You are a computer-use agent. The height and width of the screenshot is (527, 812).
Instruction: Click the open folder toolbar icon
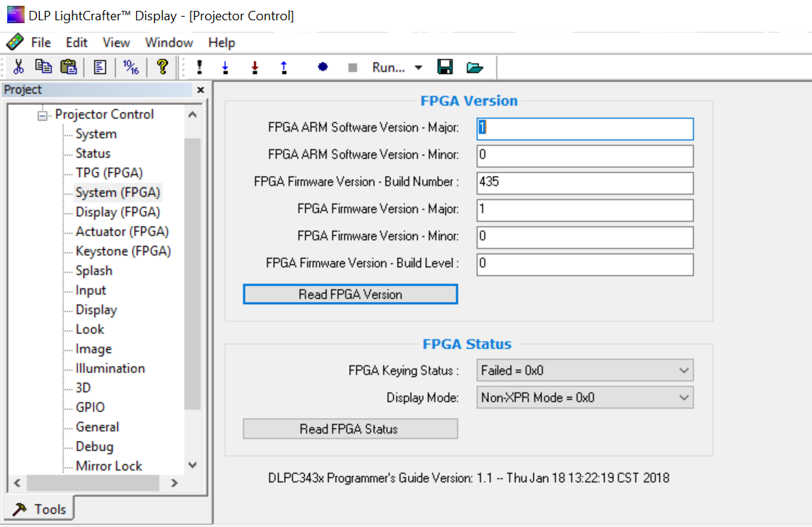(x=474, y=67)
